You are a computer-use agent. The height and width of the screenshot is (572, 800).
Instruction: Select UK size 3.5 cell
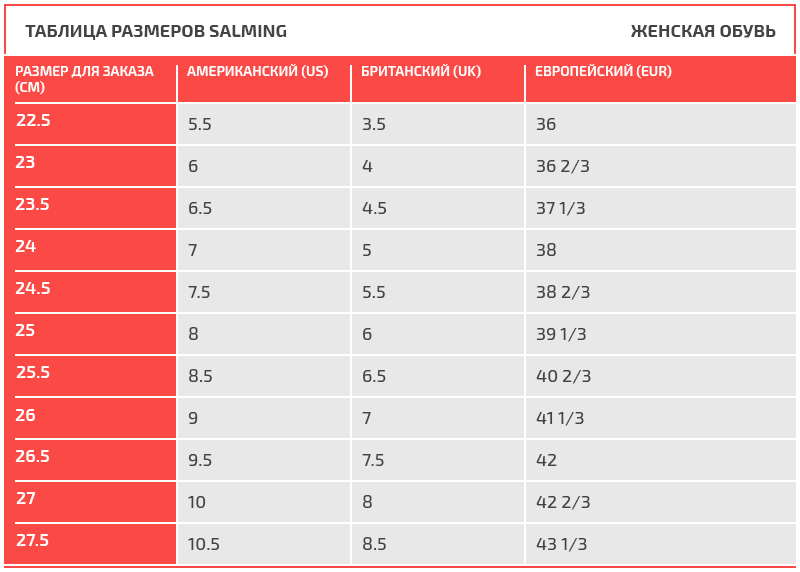pos(374,124)
